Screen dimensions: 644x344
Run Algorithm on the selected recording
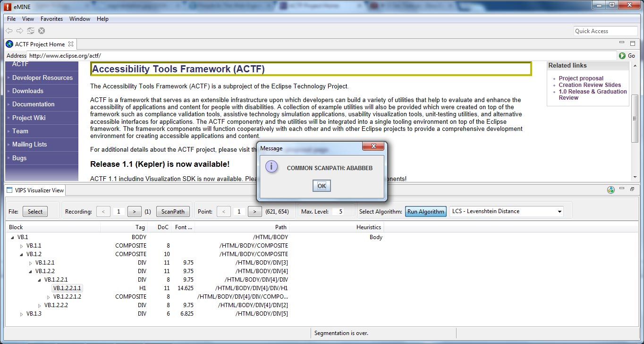(425, 211)
